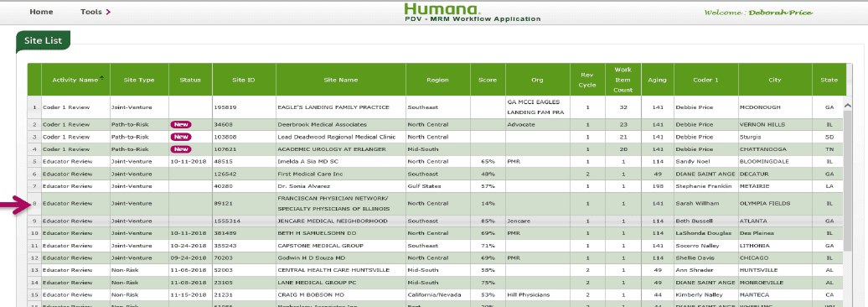868x307 pixels.
Task: Click the City column header
Action: 775,80
